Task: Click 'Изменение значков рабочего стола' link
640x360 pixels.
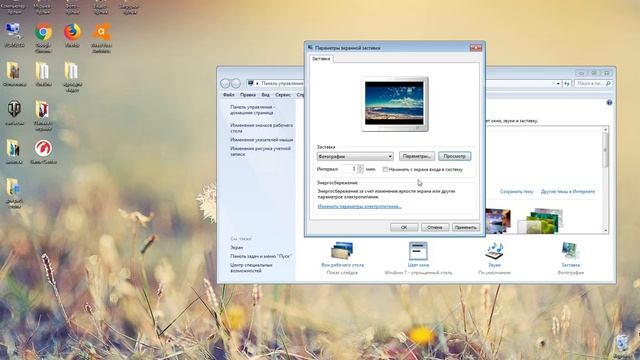Action: tap(261, 128)
